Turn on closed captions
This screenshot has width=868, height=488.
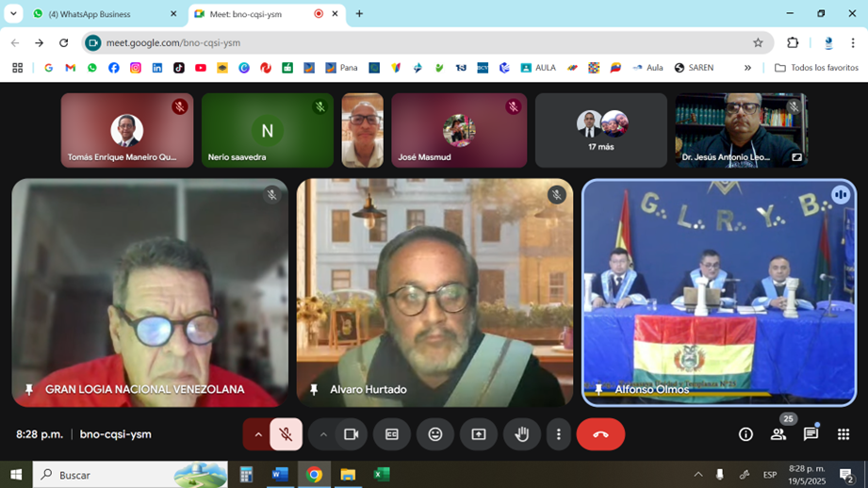pyautogui.click(x=392, y=434)
